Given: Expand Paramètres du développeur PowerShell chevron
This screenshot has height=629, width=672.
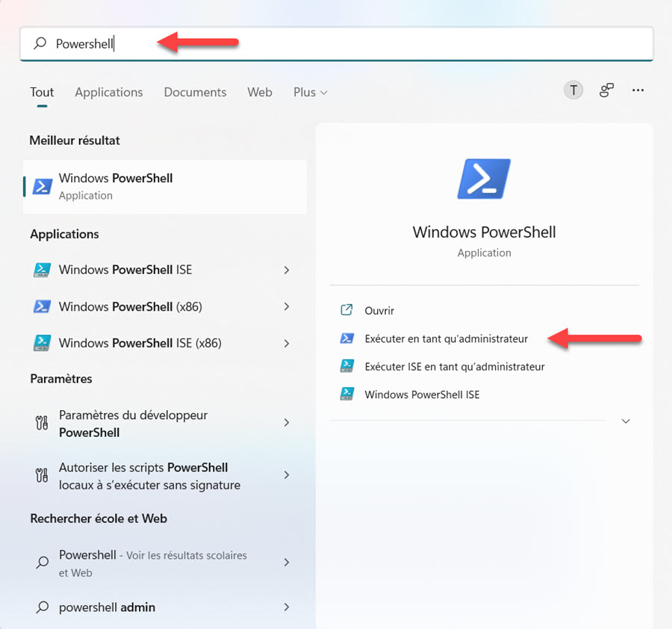Looking at the screenshot, I should tap(287, 422).
